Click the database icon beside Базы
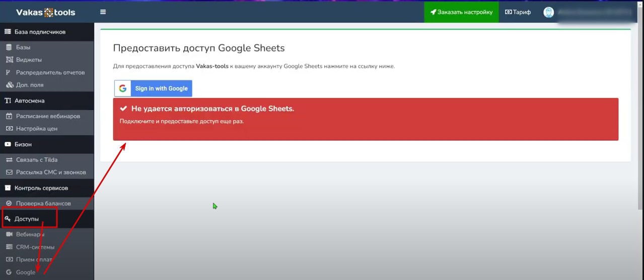 (9, 47)
